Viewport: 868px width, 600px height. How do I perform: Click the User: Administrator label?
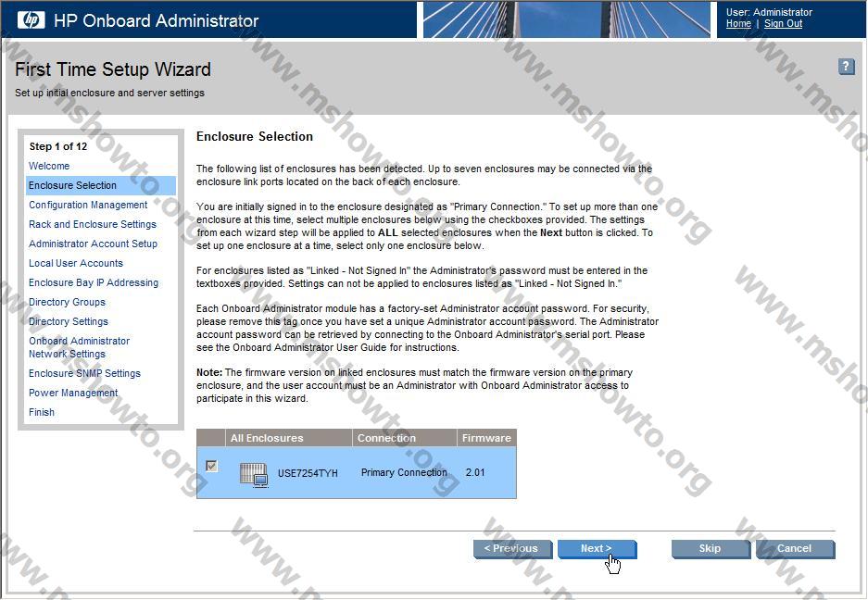[x=769, y=12]
